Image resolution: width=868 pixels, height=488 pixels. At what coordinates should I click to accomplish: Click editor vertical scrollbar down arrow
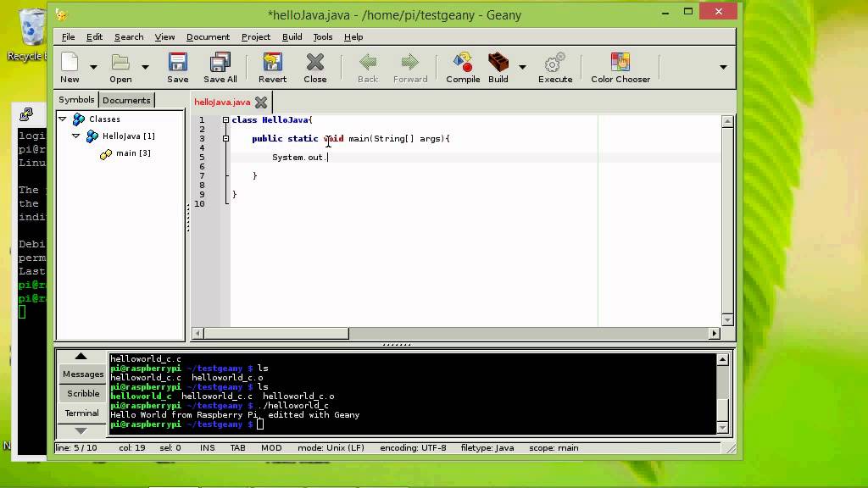(727, 319)
